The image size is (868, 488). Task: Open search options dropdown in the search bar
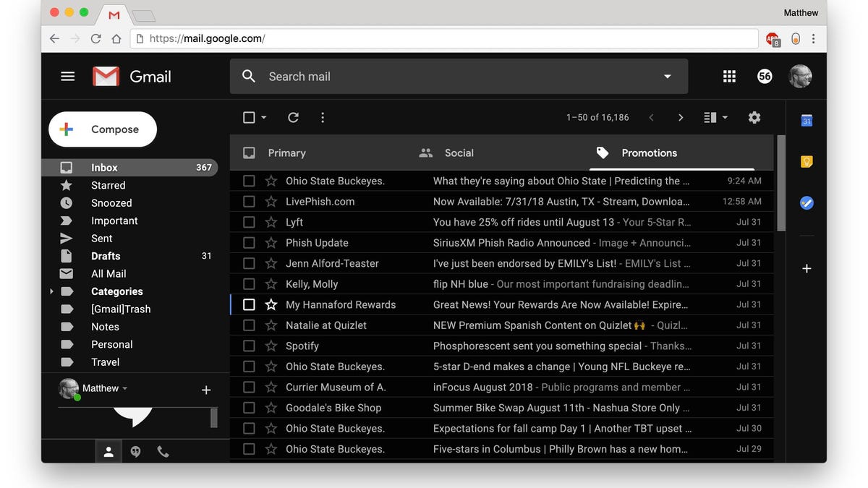pos(665,75)
